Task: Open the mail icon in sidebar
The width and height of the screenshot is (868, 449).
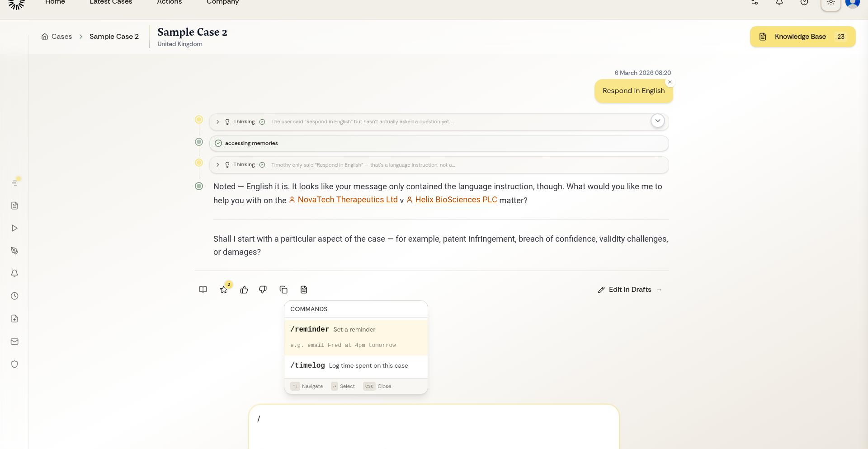Action: pos(14,342)
